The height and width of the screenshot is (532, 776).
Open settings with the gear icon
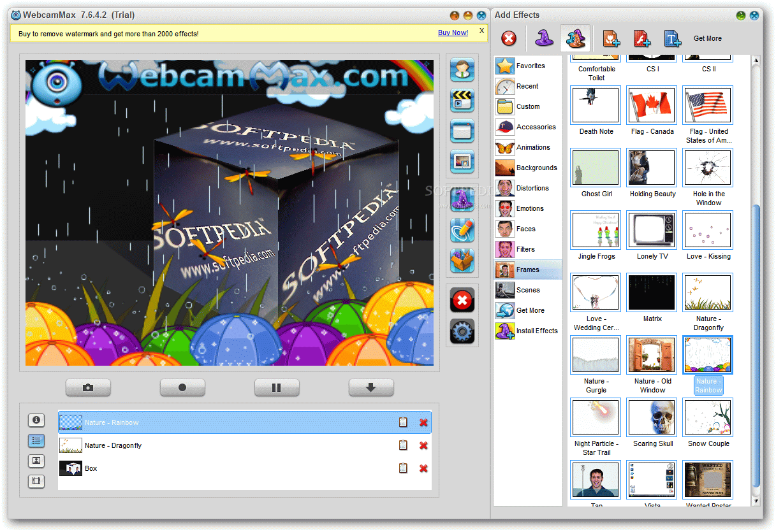pos(462,331)
